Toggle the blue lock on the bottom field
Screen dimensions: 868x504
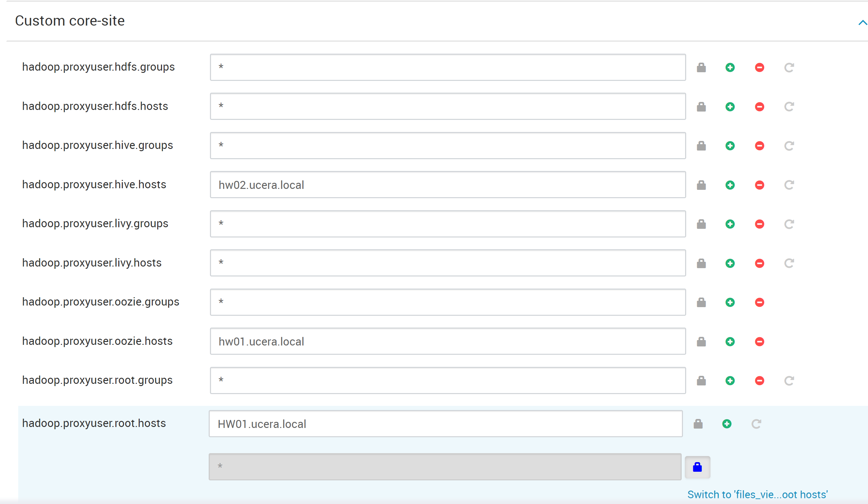[697, 467]
